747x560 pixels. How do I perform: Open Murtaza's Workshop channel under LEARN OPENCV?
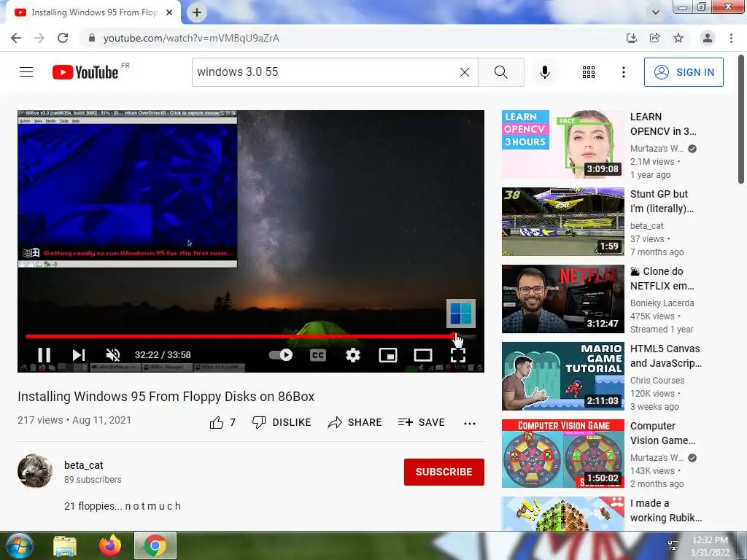pyautogui.click(x=657, y=149)
